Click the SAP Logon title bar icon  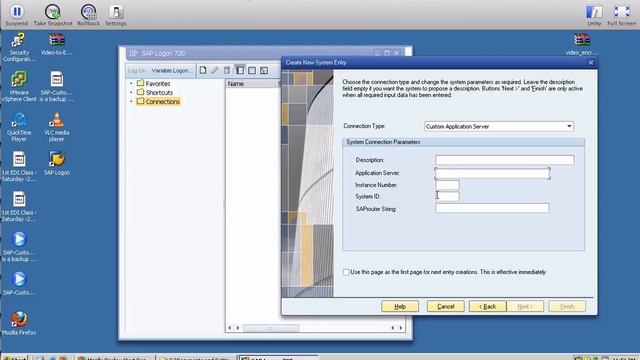pyautogui.click(x=133, y=53)
